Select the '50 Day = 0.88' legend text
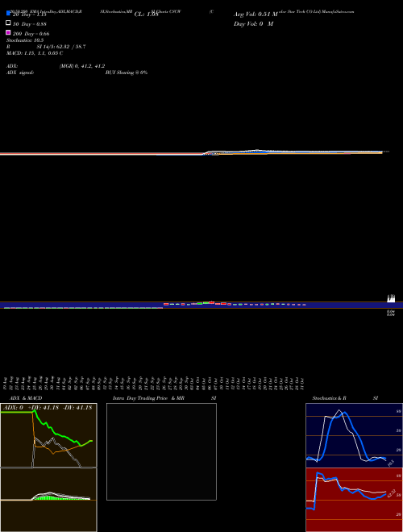This screenshot has height=532, width=403. pos(29,24)
